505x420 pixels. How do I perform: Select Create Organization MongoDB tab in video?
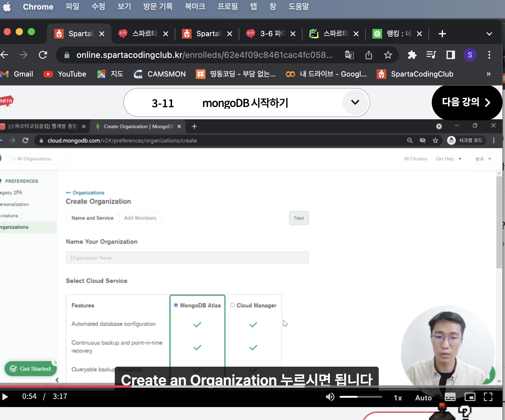139,127
